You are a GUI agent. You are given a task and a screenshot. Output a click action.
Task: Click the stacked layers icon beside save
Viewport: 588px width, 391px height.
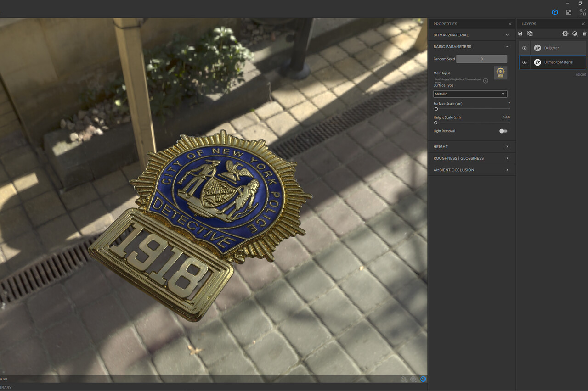pos(530,34)
